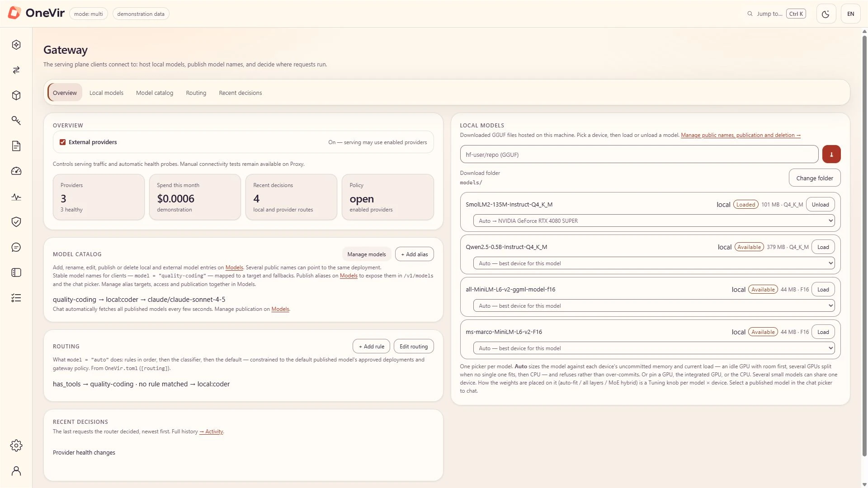Image resolution: width=868 pixels, height=488 pixels.
Task: Open the hexagon gateway icon in sidebar
Action: coord(16,45)
